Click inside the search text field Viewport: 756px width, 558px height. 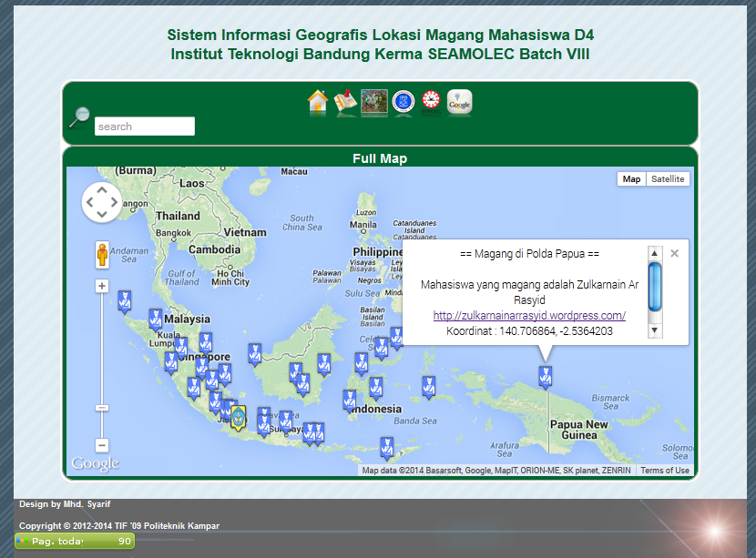coord(145,127)
